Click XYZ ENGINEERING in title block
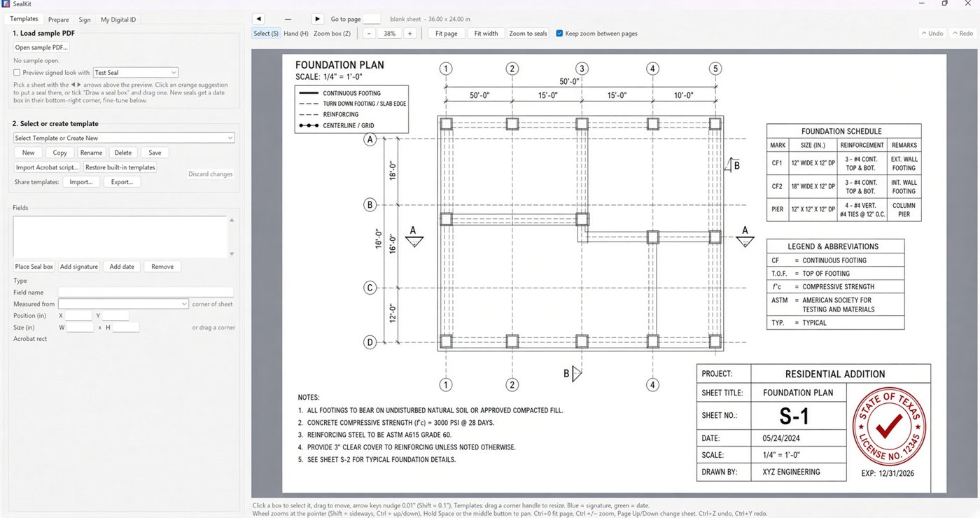The image size is (980, 518). (x=792, y=472)
